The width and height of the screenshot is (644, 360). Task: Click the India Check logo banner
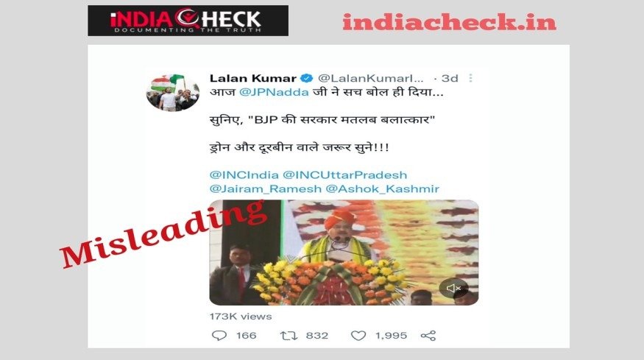click(188, 21)
